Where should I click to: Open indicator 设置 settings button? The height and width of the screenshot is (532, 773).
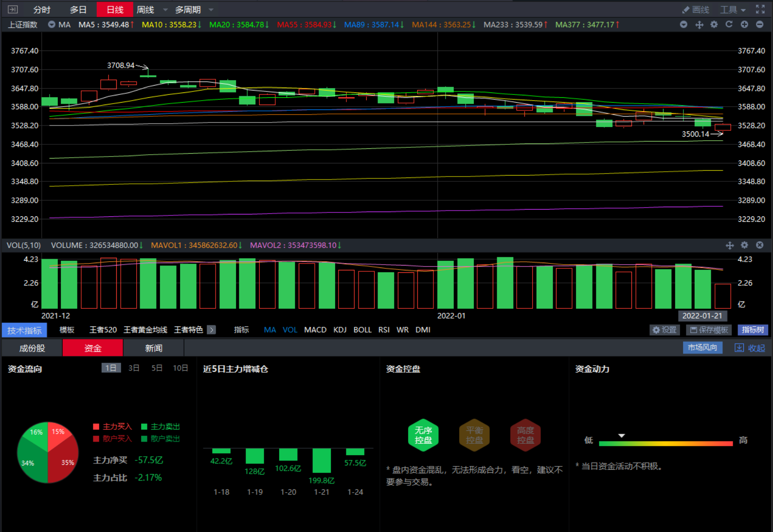665,330
